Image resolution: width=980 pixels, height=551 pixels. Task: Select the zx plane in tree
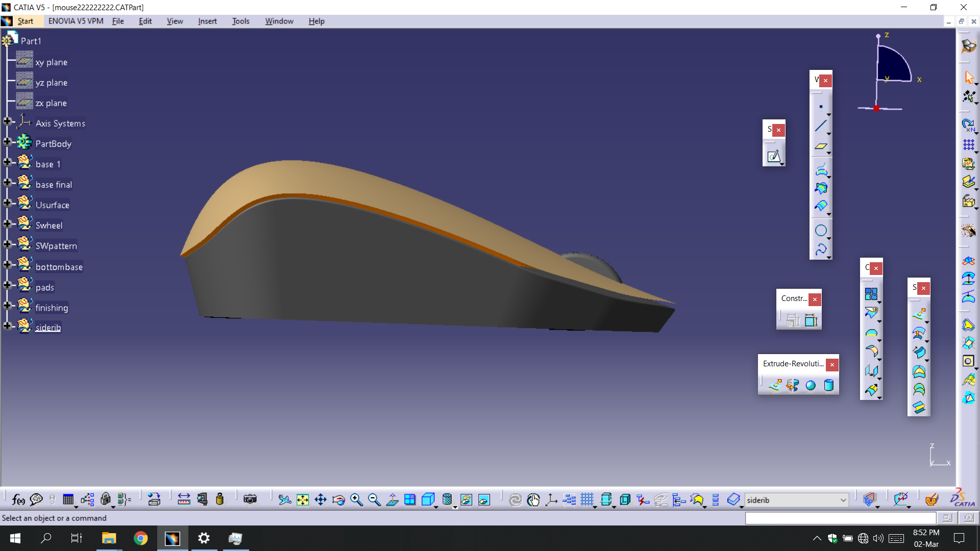(51, 103)
